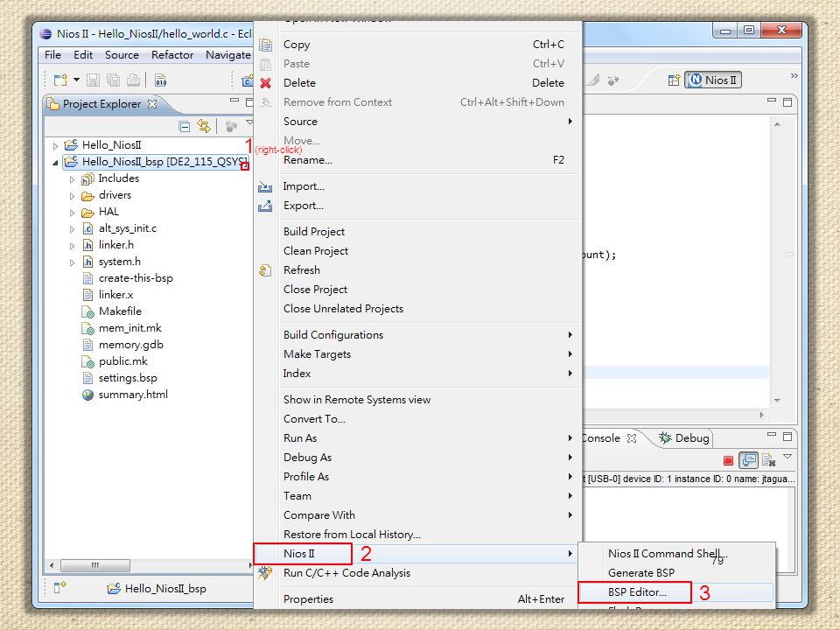Expand the Hello_NiosII project
Screen dimensions: 840x630
coord(55,146)
